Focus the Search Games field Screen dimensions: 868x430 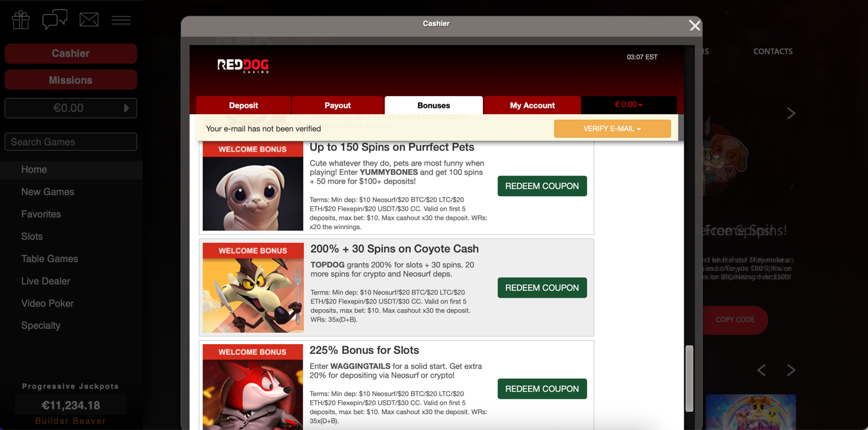pyautogui.click(x=71, y=142)
